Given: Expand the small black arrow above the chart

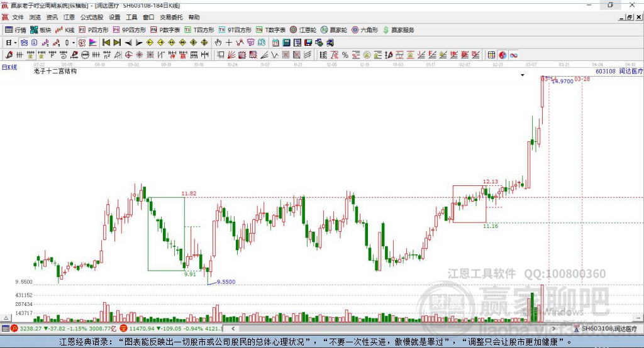Looking at the screenshot, I should click(523, 75).
